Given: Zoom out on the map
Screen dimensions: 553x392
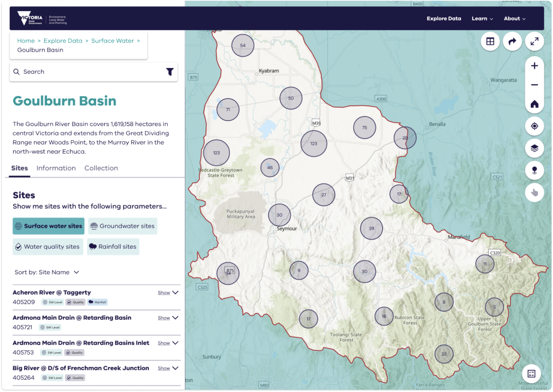Looking at the screenshot, I should click(534, 85).
